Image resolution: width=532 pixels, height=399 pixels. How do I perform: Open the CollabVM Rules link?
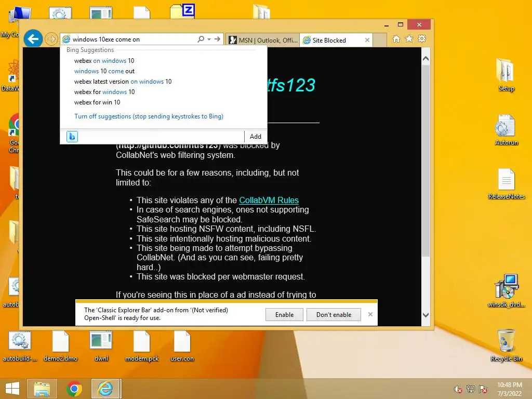269,200
